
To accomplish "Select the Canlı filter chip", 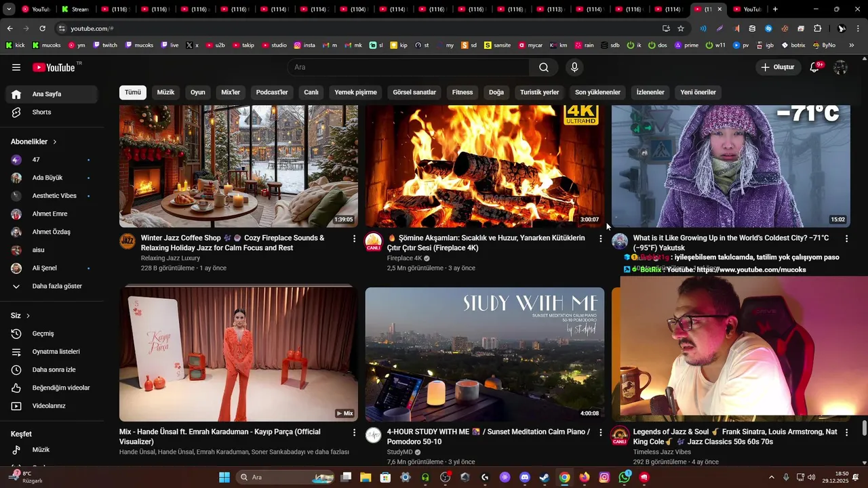I will (311, 92).
